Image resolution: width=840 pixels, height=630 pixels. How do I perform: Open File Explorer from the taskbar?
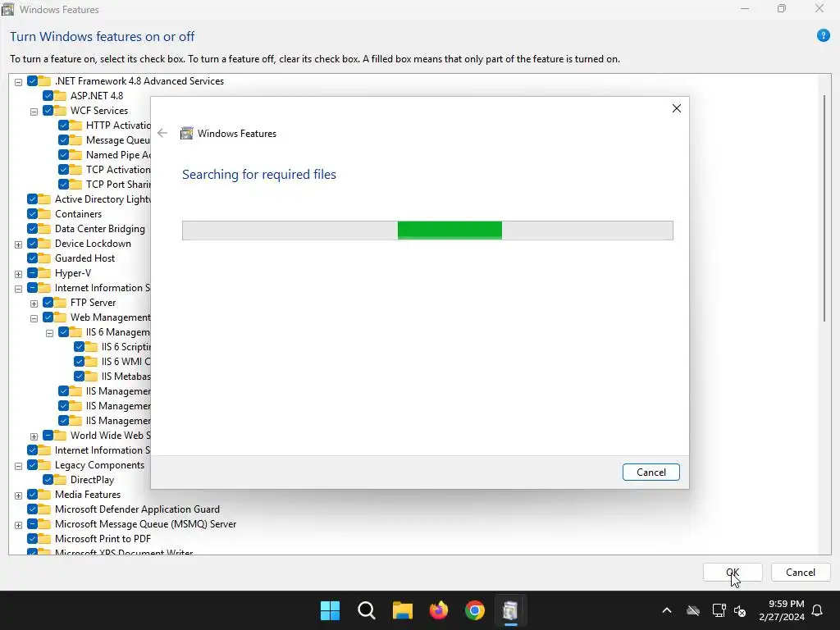(402, 610)
